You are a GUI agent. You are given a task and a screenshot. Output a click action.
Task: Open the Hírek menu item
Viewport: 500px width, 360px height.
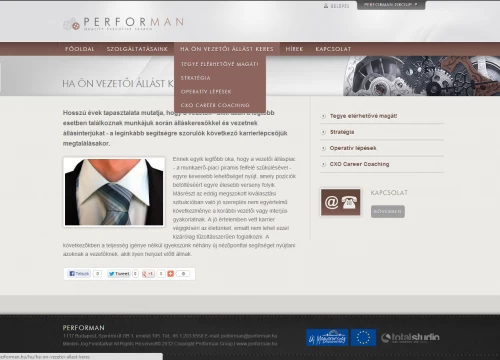[x=294, y=49]
